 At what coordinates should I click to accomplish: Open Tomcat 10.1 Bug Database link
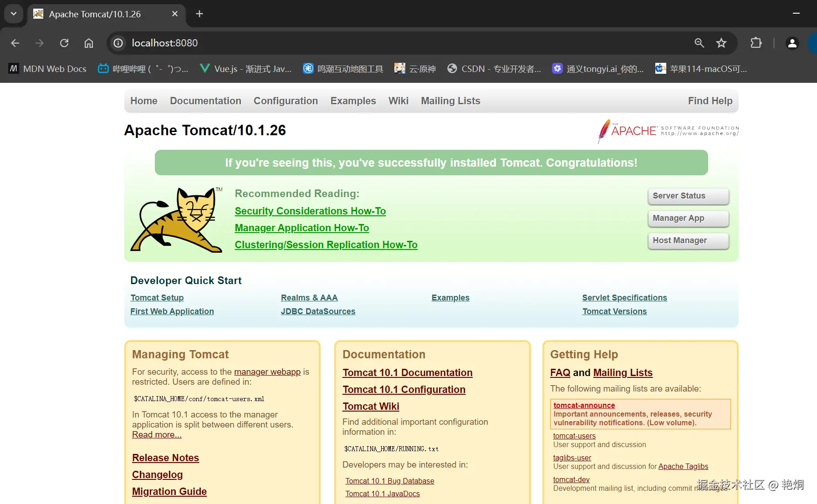[x=390, y=481]
